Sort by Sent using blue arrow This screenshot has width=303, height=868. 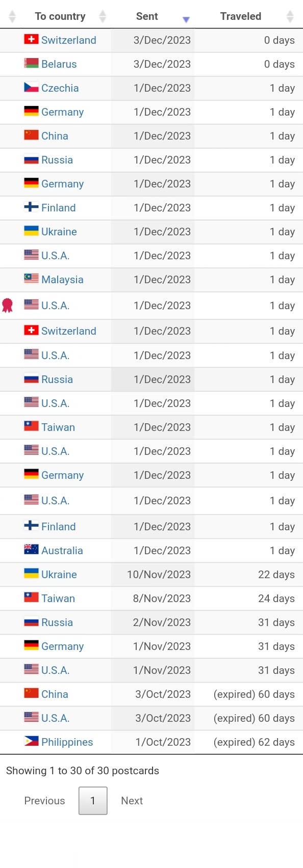[186, 19]
